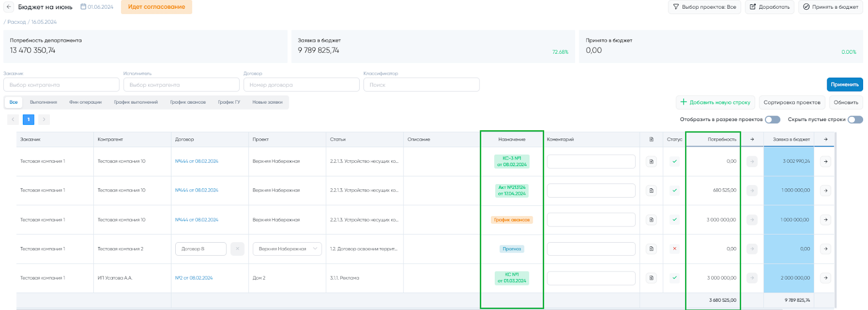This screenshot has width=868, height=310.
Task: Click the red cross status icon in the Прогноз row
Action: (674, 249)
